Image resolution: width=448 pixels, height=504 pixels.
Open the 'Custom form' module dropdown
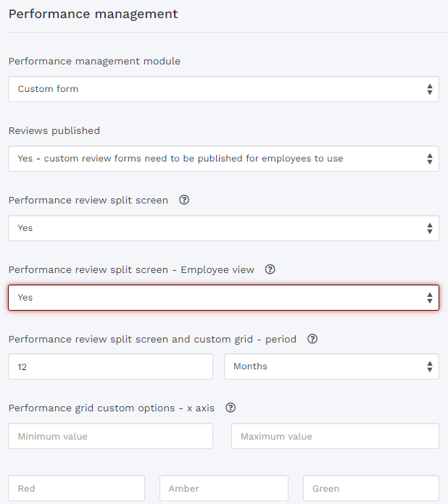(223, 89)
